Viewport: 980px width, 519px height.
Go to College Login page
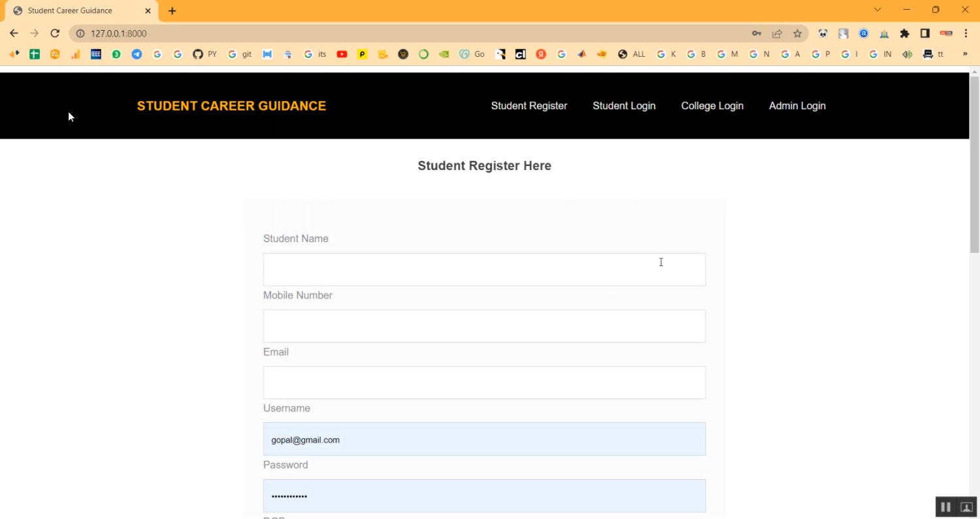pyautogui.click(x=711, y=106)
